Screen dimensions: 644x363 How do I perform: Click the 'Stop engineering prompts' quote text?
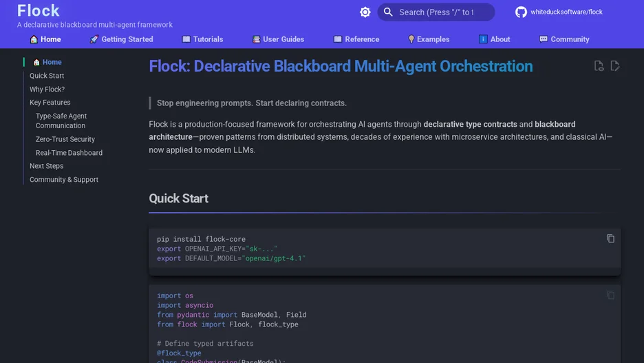[251, 103]
